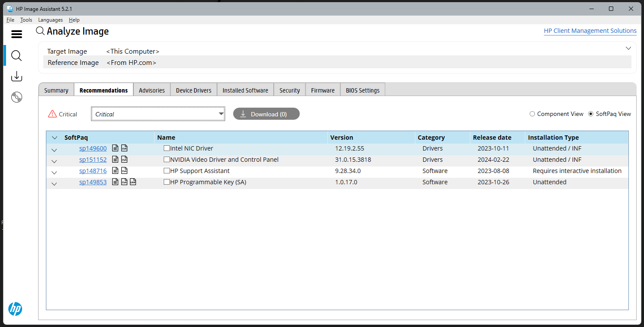Click the Download (0) button
This screenshot has width=644, height=327.
[x=266, y=114]
